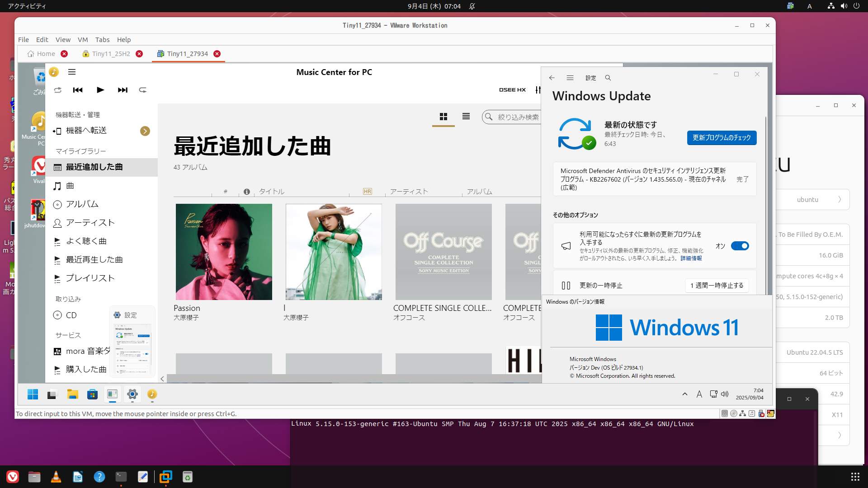Viewport: 868px width, 488px height.
Task: Search within Windows Settings
Action: (608, 78)
